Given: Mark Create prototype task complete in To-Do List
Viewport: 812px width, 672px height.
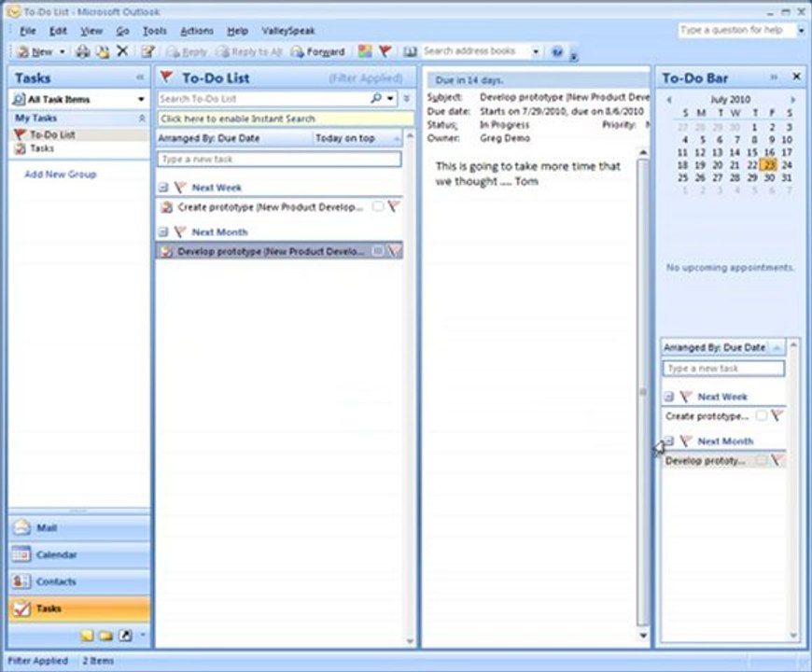Looking at the screenshot, I should (378, 206).
